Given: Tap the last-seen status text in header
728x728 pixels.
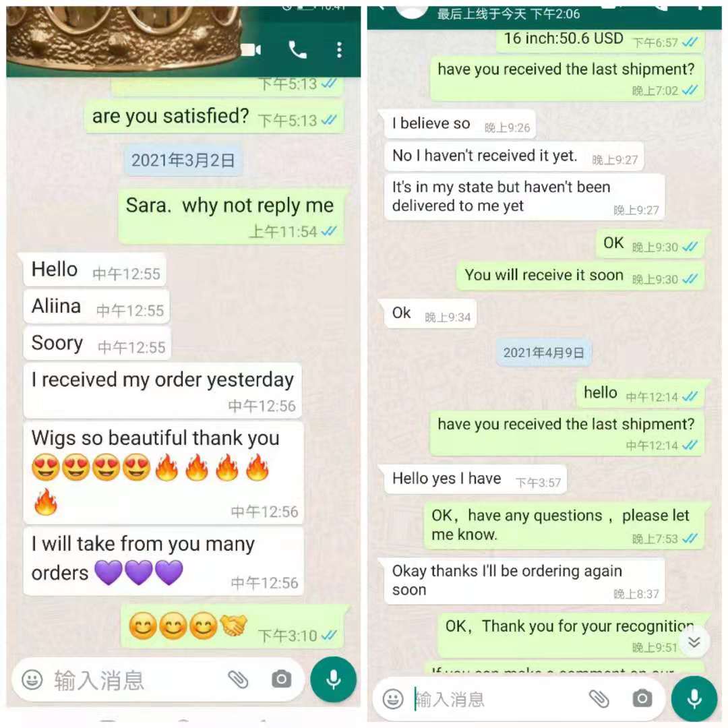Looking at the screenshot, I should click(x=508, y=14).
